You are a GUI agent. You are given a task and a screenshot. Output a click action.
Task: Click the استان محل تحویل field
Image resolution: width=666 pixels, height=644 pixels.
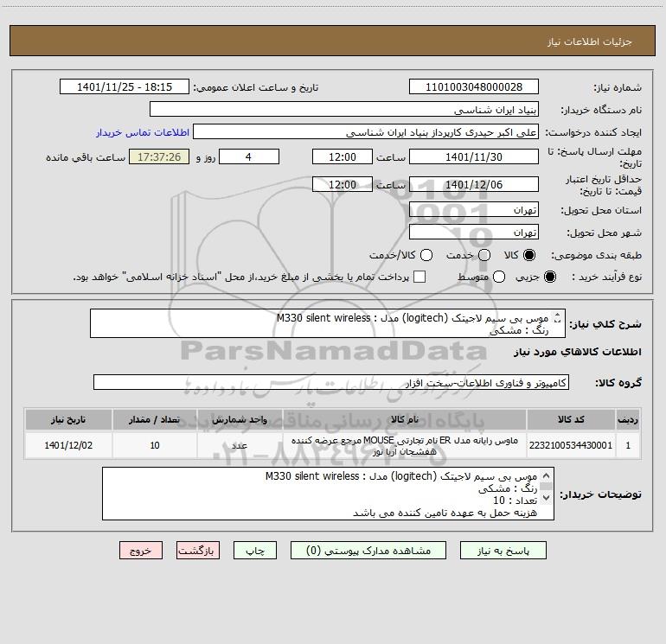474,210
